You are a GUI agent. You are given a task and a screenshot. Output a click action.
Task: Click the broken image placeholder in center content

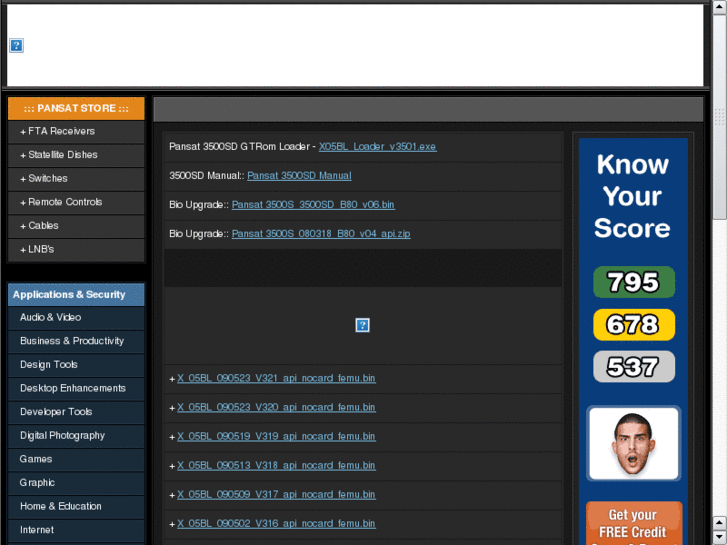point(362,325)
